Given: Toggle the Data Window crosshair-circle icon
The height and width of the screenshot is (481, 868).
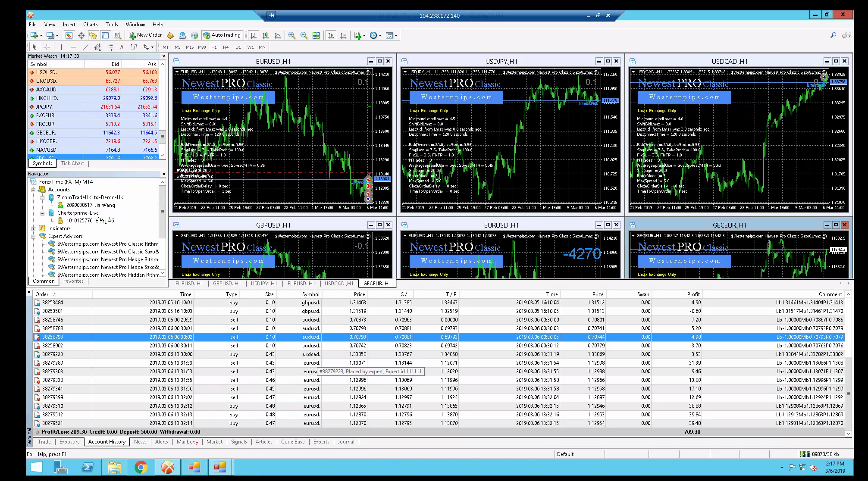Looking at the screenshot, I should (81, 35).
